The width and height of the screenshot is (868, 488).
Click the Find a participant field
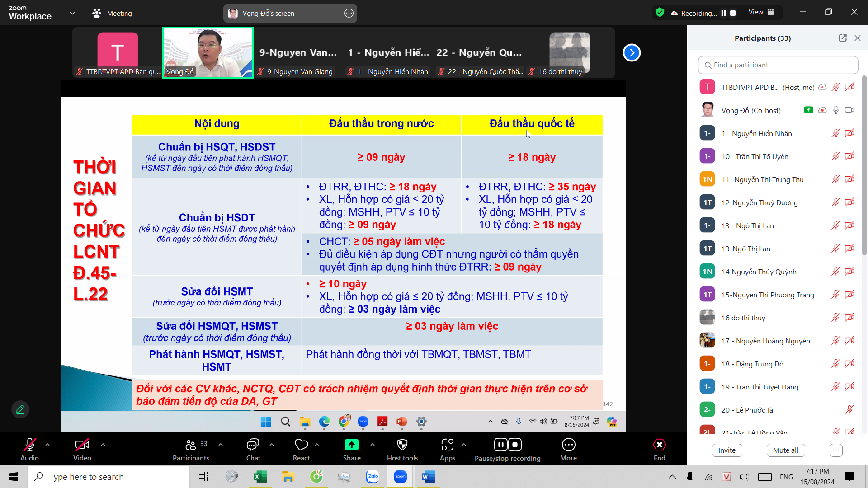(x=778, y=65)
